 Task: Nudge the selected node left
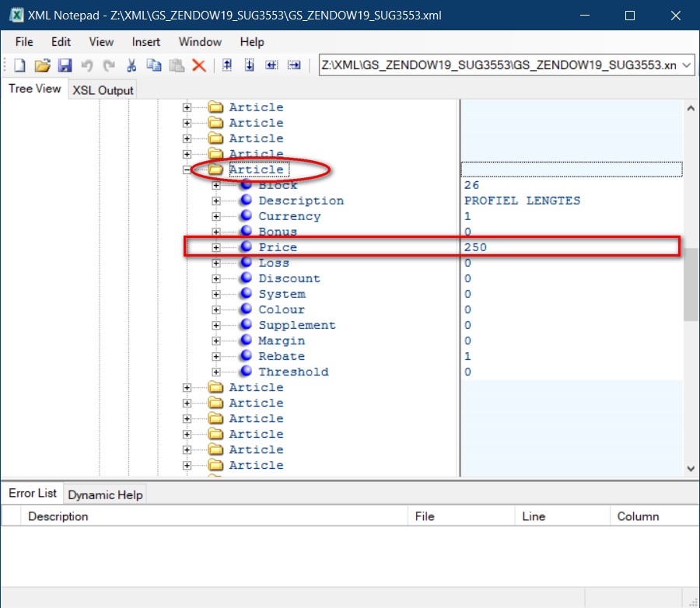tap(271, 65)
